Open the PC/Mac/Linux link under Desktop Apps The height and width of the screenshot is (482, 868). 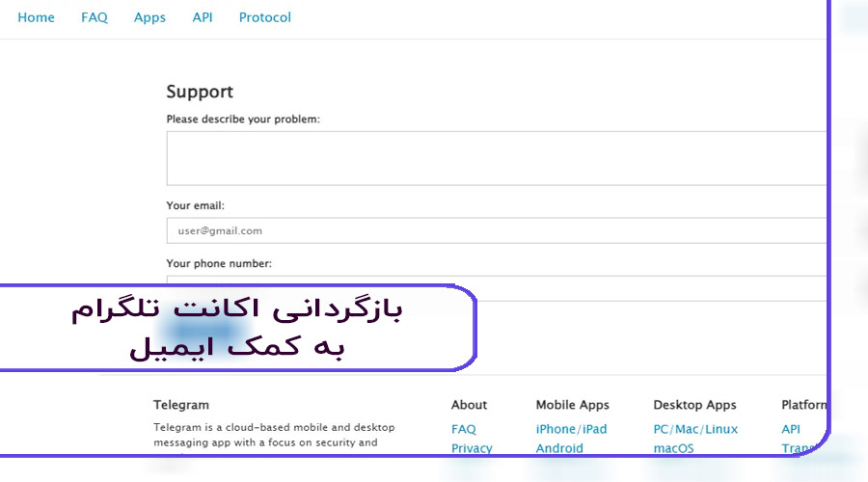tap(695, 429)
